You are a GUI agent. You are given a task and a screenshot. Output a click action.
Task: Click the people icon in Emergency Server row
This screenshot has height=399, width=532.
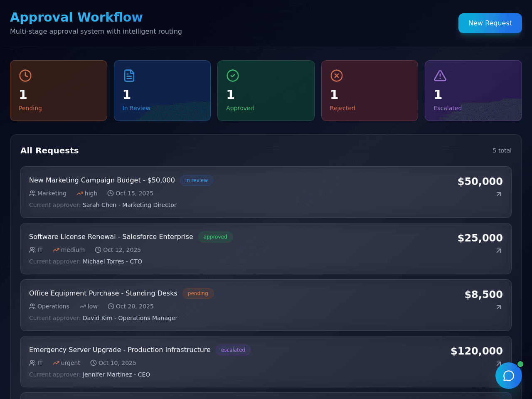(x=32, y=363)
